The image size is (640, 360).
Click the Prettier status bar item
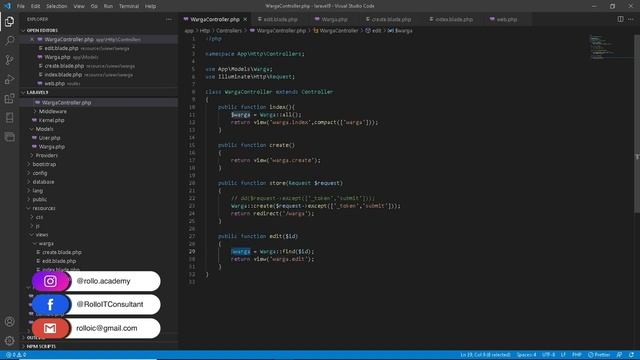coord(599,355)
